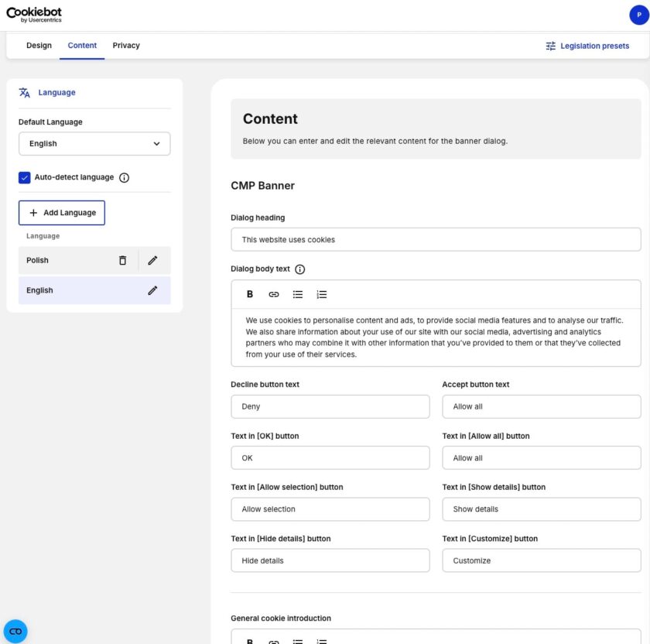Screen dimensions: 650x644
Task: Click the Decline button text field
Action: tap(330, 406)
